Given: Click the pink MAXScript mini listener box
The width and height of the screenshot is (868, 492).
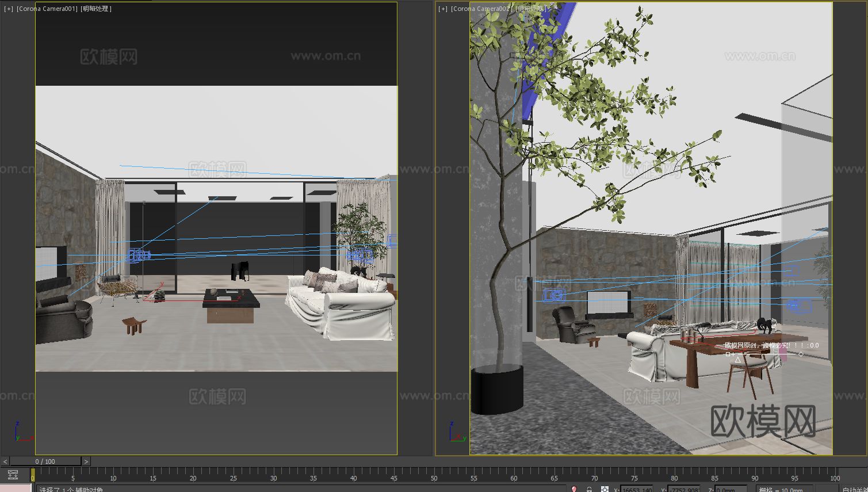Looking at the screenshot, I should coord(16,488).
